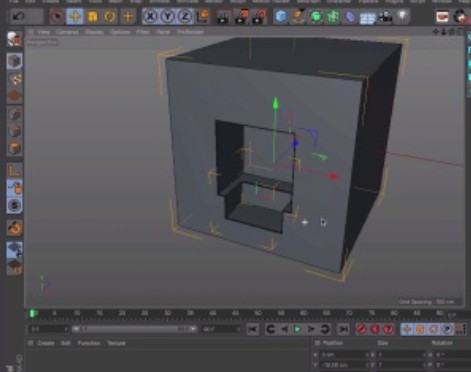
Task: Click Render to Picture Viewer icon
Action: coord(242,17)
